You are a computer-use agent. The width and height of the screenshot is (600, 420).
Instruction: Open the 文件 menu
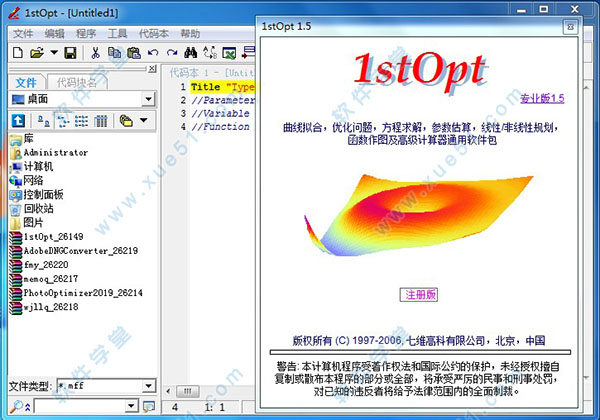tap(23, 34)
